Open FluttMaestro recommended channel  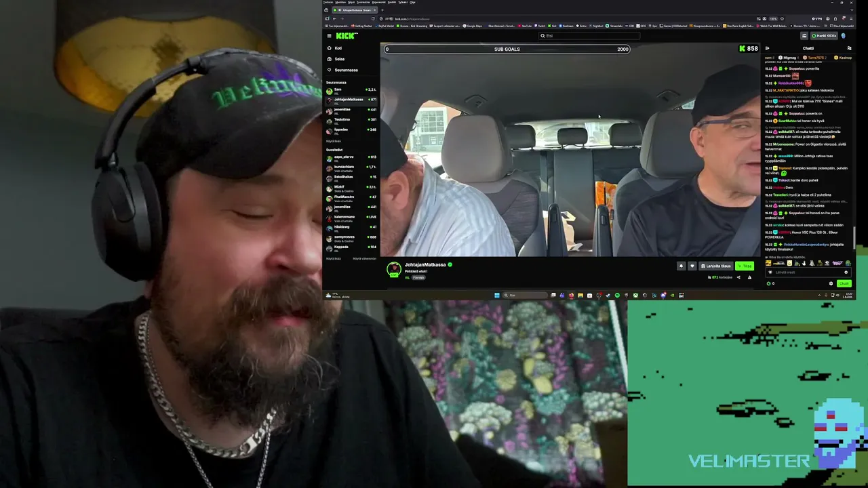351,197
